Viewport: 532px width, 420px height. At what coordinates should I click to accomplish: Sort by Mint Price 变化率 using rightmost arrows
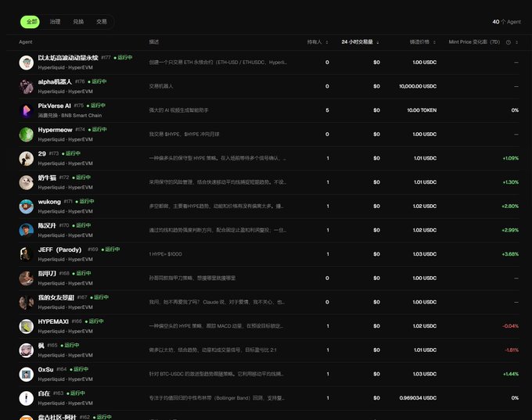pyautogui.click(x=516, y=42)
